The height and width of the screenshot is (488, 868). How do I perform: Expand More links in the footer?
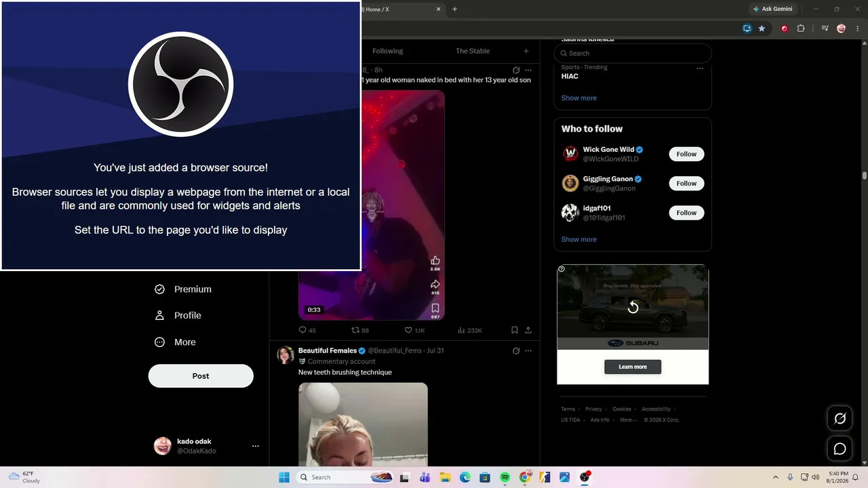629,420
